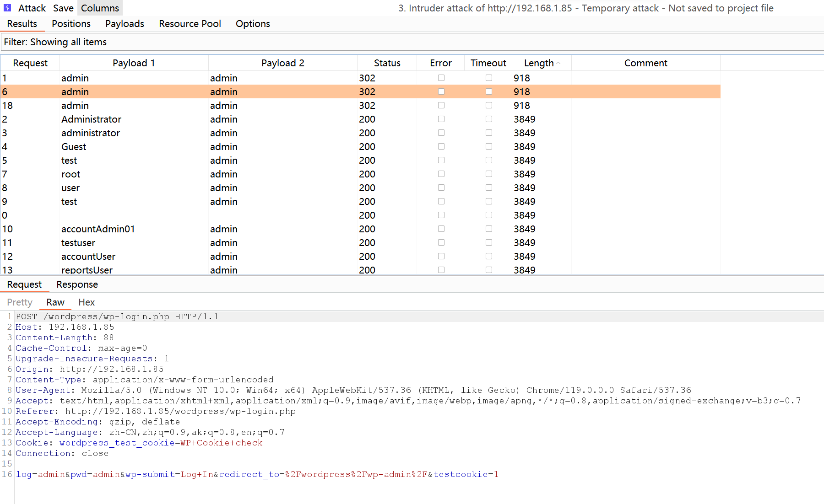
Task: Toggle Error checkbox in Guest row
Action: tap(441, 147)
